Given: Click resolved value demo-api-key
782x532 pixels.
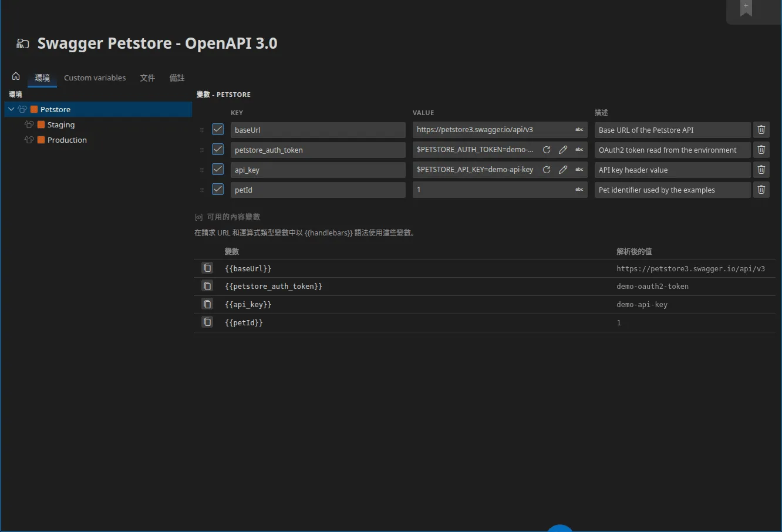Looking at the screenshot, I should tap(642, 305).
